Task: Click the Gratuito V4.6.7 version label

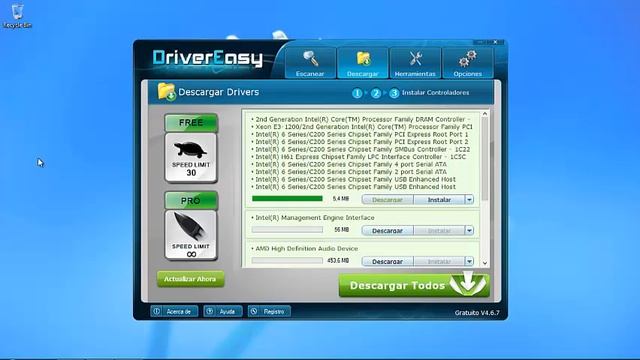Action: (x=477, y=313)
